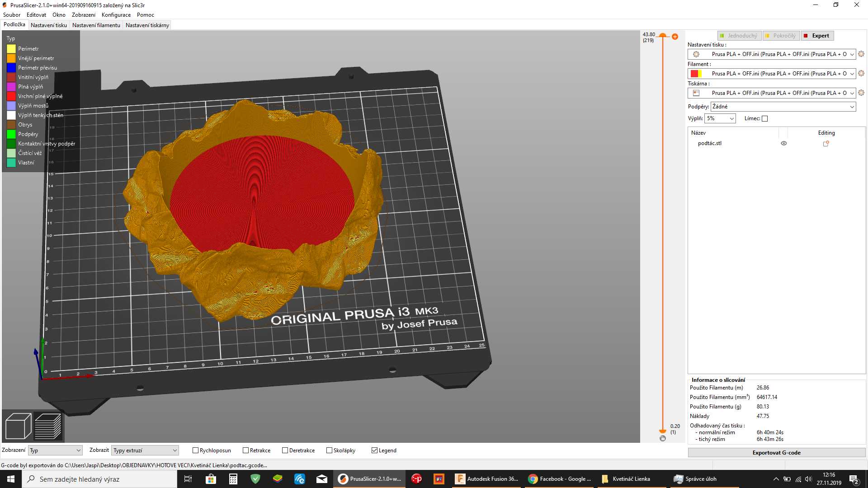Screen dimensions: 868x488
Task: Open the orange-bordered taskbar app icon
Action: 439,479
